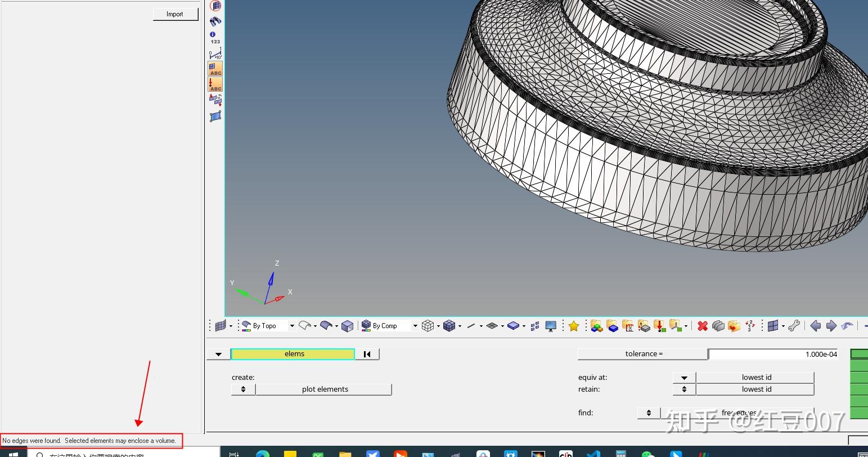Toggle the element ABC label icon
This screenshot has height=457, width=868.
(x=215, y=69)
